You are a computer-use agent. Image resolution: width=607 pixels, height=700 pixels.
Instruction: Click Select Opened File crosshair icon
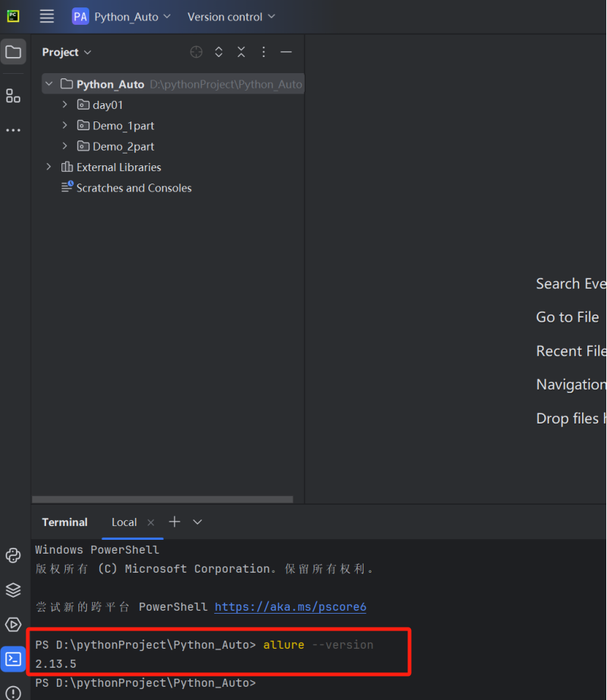click(196, 52)
